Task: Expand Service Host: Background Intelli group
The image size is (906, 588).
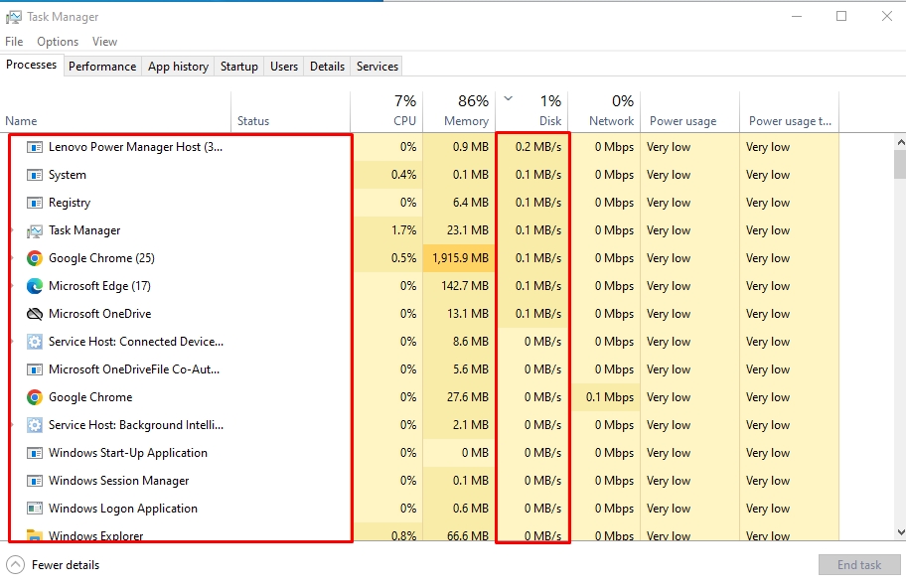Action: (12, 425)
